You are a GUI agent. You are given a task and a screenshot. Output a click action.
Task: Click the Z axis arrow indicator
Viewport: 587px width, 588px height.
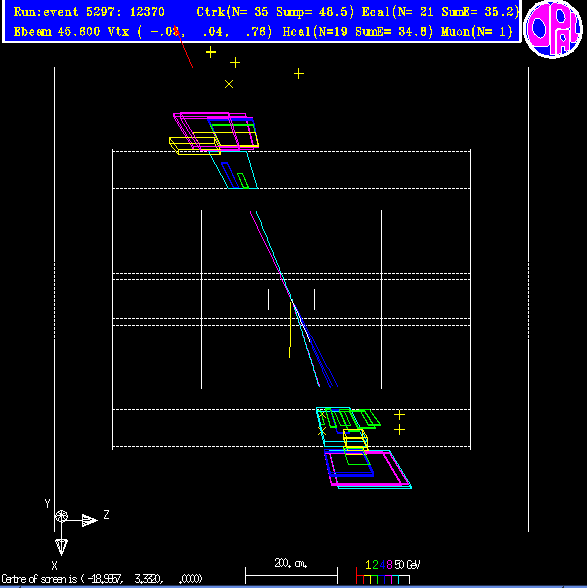point(89,520)
